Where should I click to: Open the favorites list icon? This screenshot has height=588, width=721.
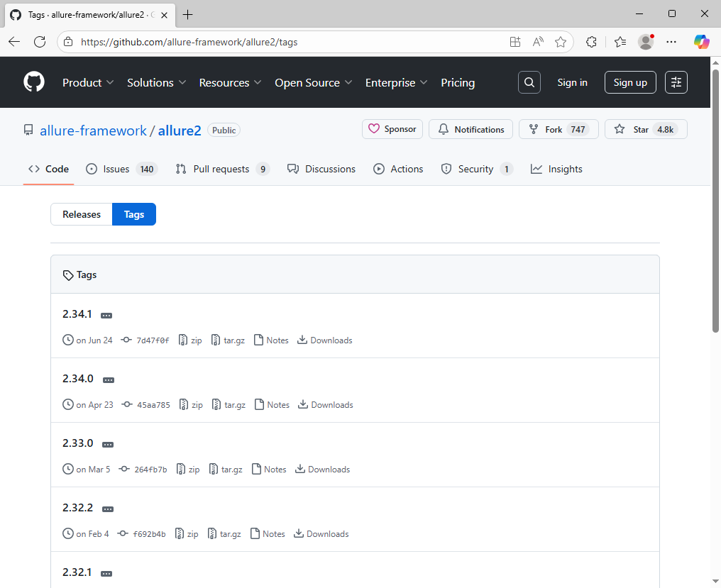click(620, 42)
